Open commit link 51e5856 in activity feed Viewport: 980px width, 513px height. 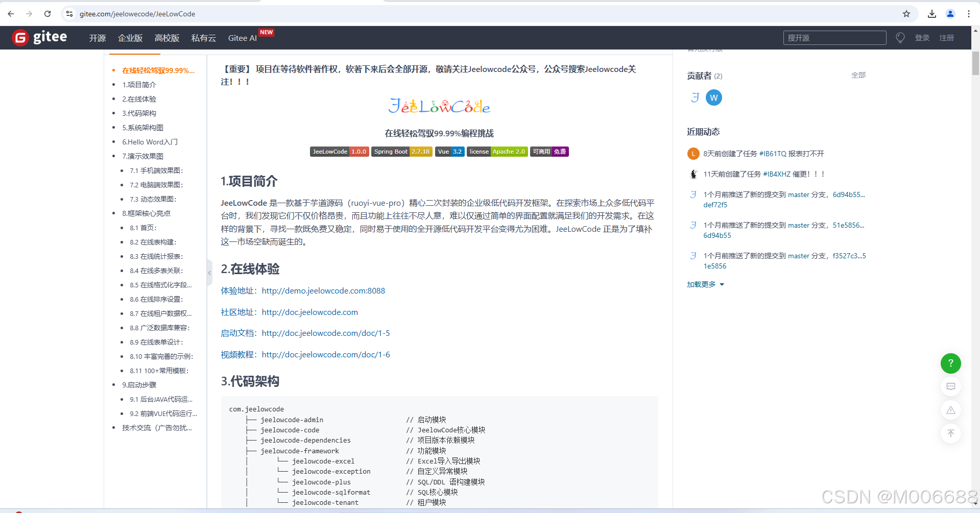tap(848, 225)
